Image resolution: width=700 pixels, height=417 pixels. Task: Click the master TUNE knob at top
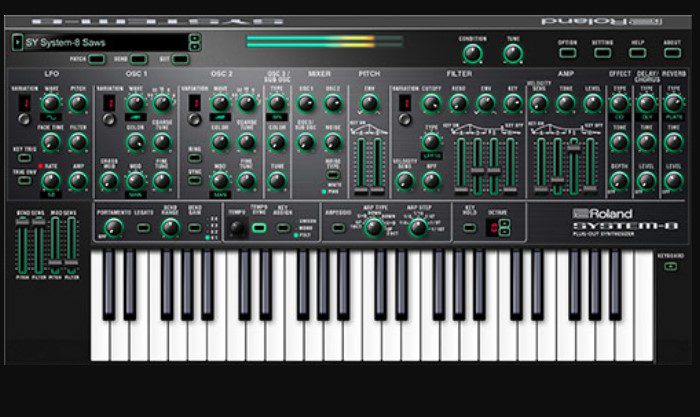click(513, 54)
